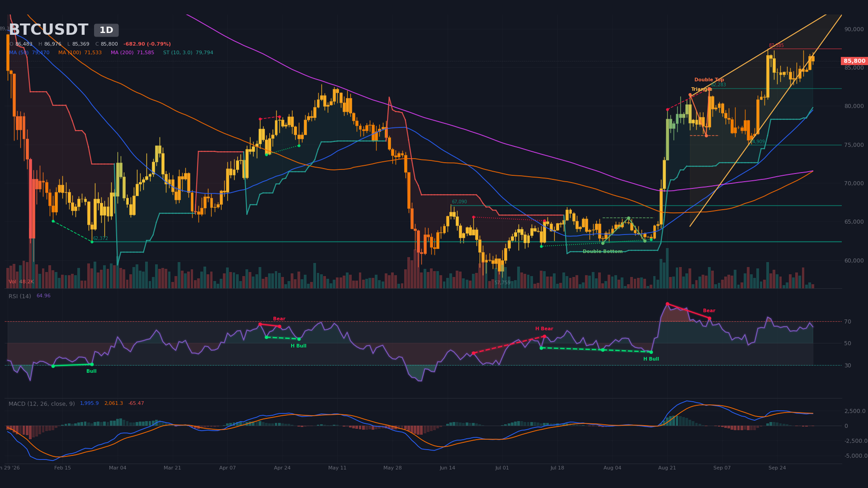Click the Jul 01 date axis label
868x488 pixels.
click(502, 467)
